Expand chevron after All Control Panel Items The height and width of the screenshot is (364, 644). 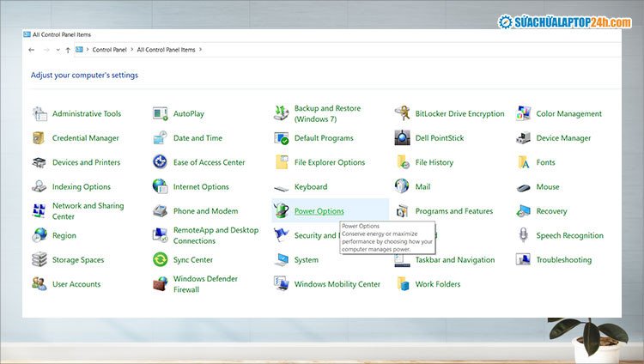pyautogui.click(x=201, y=50)
